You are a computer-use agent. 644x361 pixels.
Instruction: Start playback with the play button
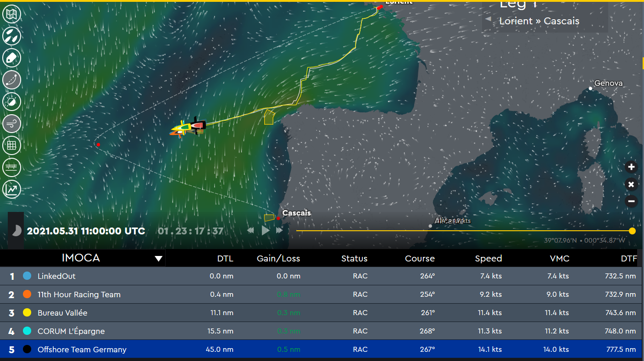(266, 230)
